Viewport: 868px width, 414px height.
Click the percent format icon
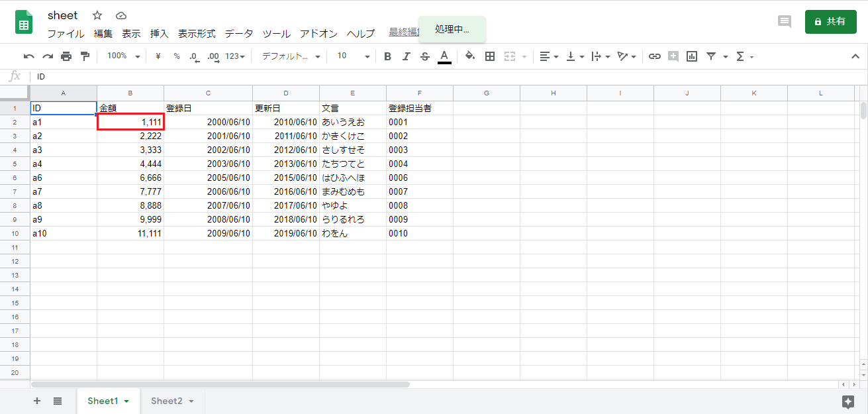175,56
